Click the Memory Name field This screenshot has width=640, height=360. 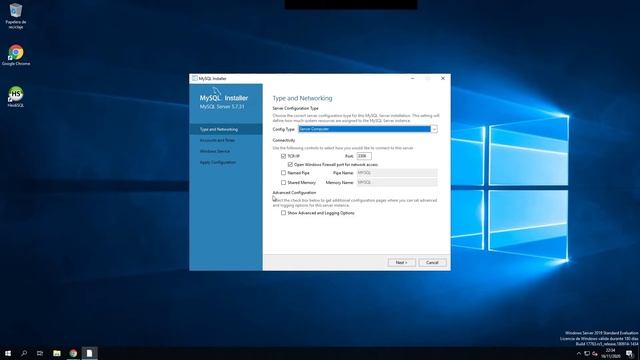(x=397, y=182)
